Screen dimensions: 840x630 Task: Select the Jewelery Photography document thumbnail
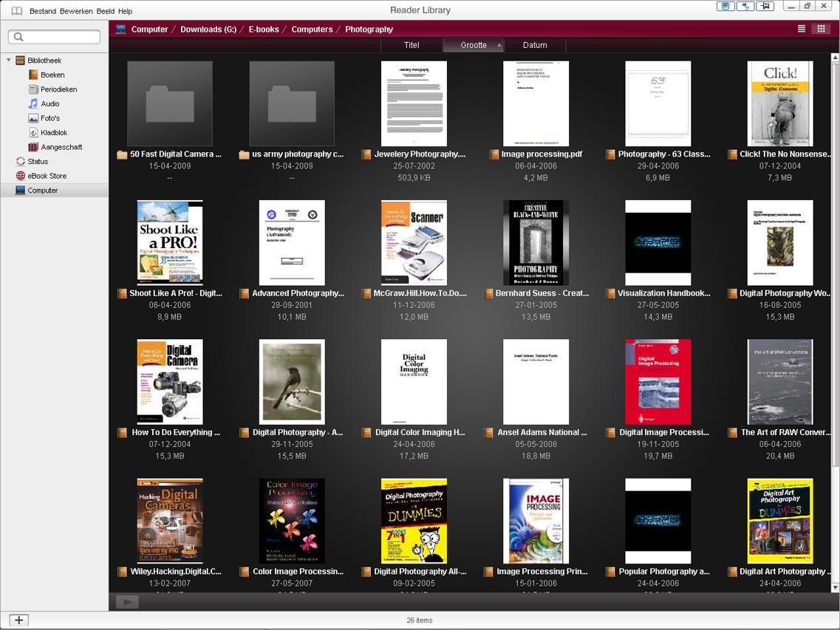point(414,103)
